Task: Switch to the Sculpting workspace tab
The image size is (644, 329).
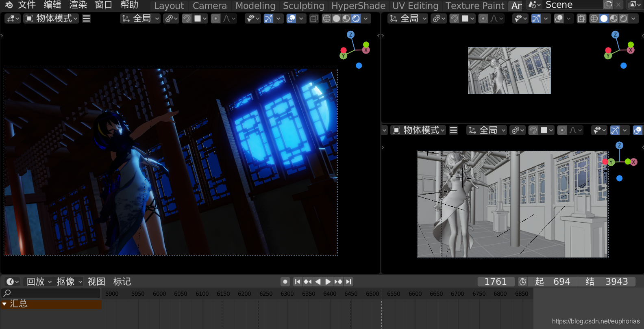Action: point(303,6)
